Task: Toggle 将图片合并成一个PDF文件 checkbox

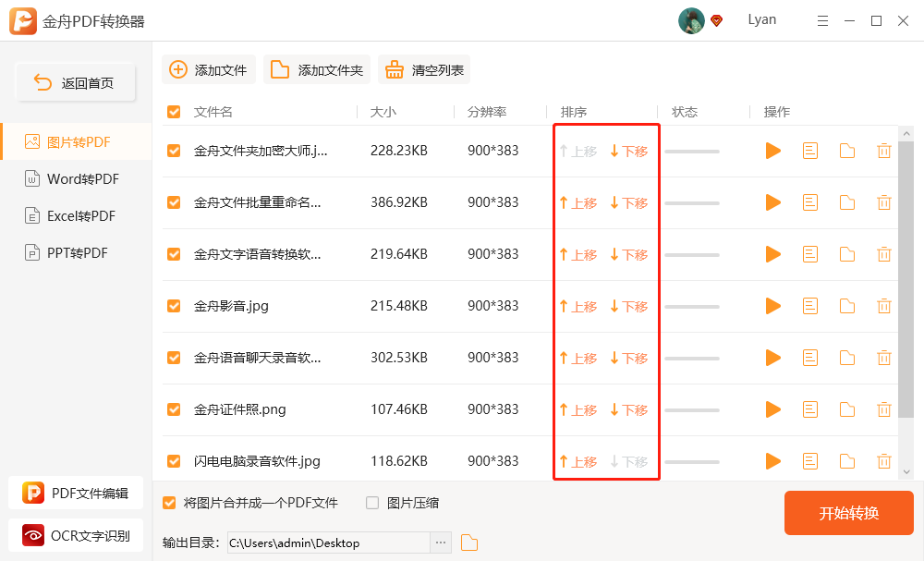Action: pyautogui.click(x=169, y=503)
